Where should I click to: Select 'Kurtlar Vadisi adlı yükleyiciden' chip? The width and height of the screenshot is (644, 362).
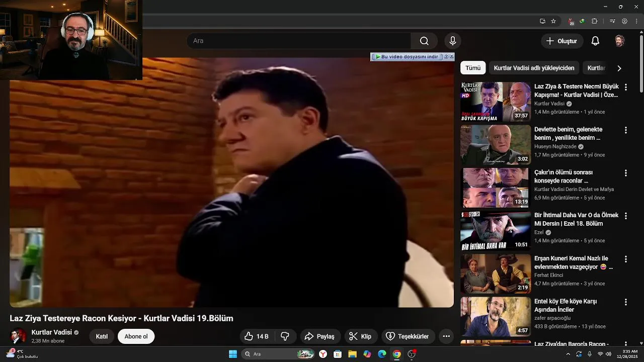coord(534,68)
